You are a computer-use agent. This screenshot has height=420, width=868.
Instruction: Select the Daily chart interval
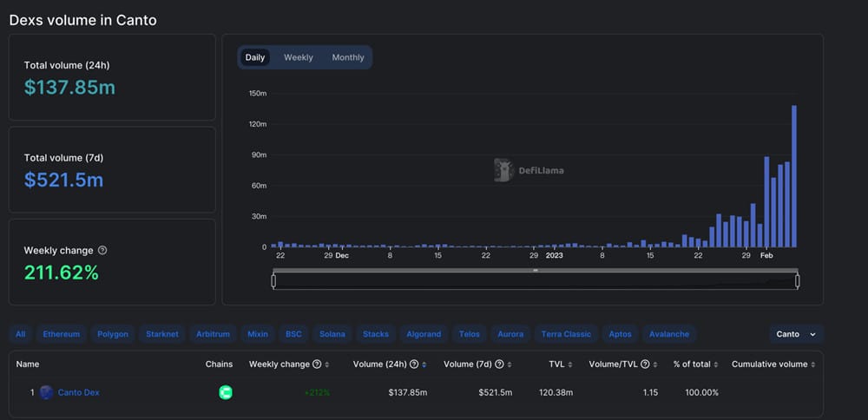click(254, 57)
